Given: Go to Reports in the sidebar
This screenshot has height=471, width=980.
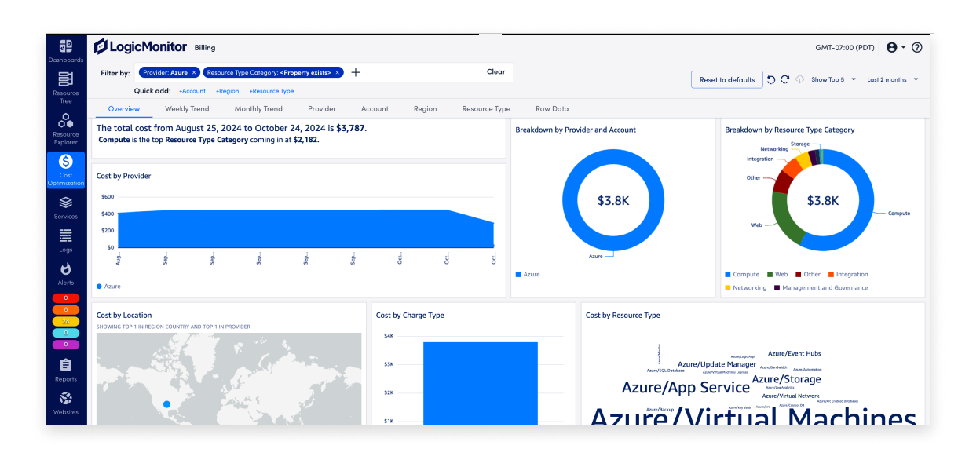Looking at the screenshot, I should point(66,367).
